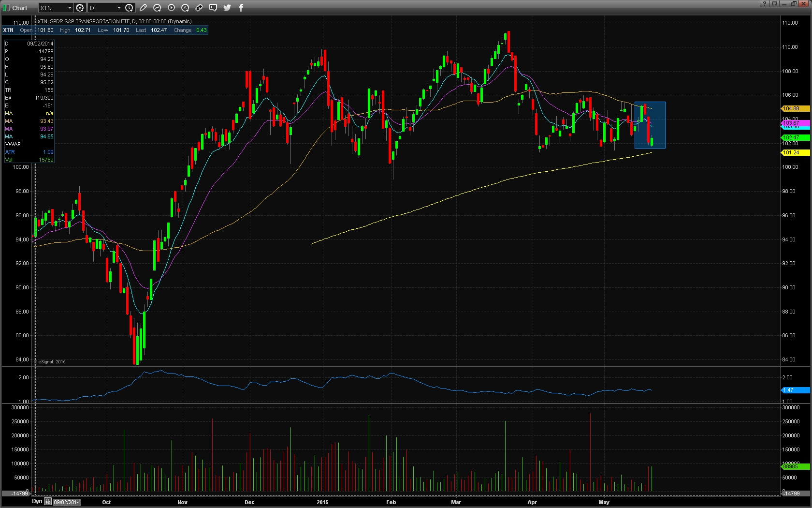Open the alerts 'A' circle menu

tap(185, 8)
